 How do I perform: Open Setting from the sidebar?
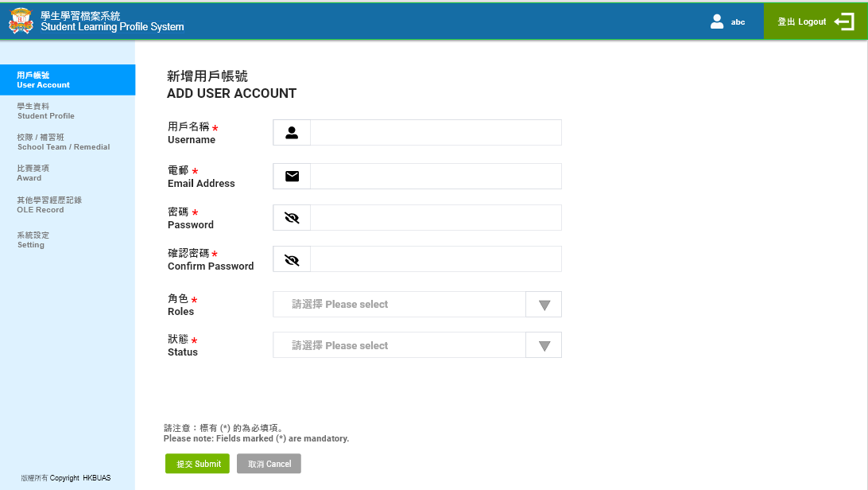[x=33, y=239]
